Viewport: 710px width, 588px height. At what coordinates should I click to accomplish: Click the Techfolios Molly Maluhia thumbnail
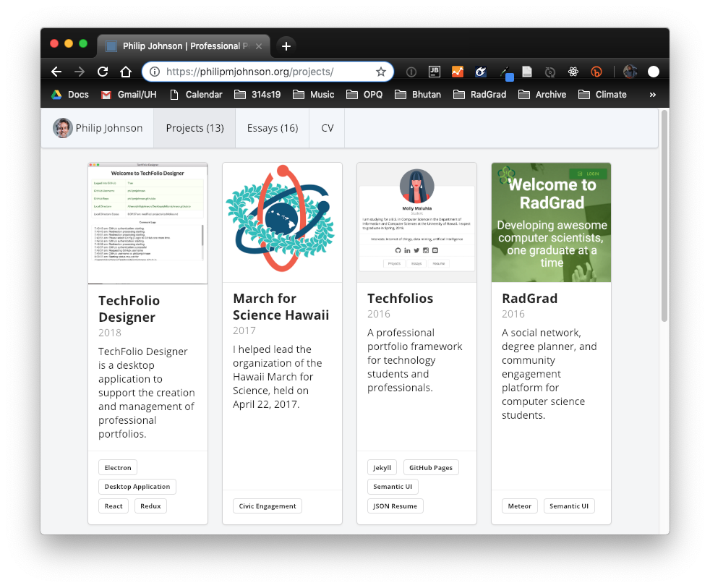pos(416,223)
